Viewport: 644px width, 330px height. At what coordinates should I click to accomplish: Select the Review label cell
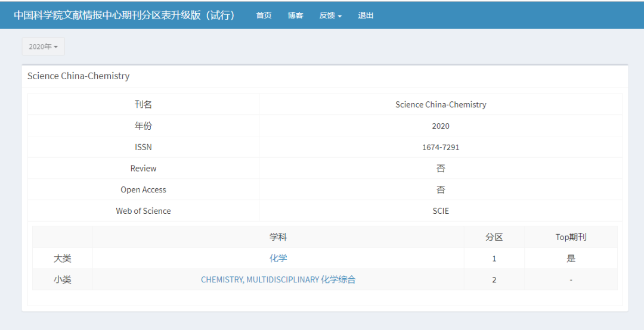pyautogui.click(x=143, y=169)
